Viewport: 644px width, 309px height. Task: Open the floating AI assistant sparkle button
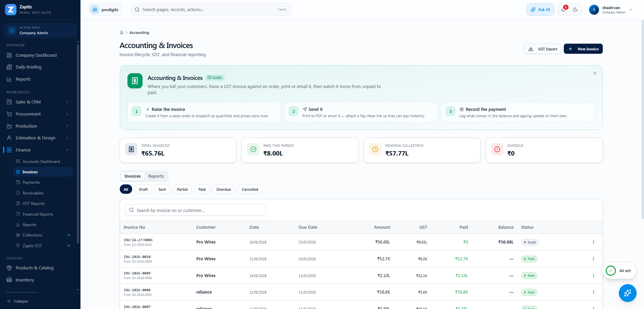click(x=628, y=293)
